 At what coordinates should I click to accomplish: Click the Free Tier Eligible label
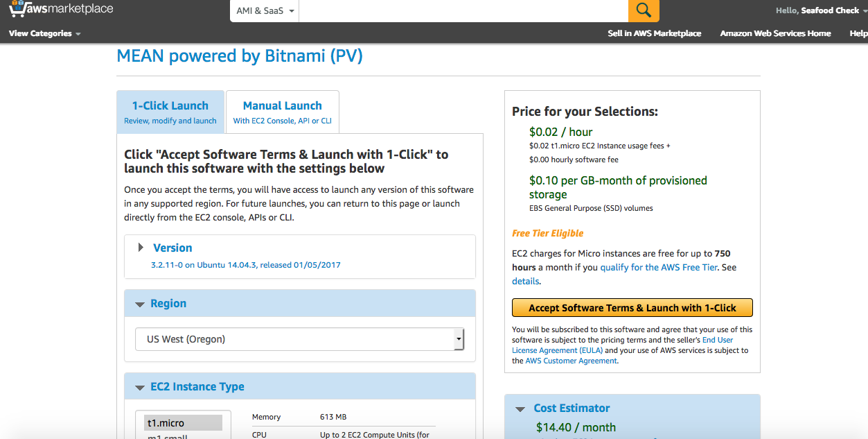[547, 233]
